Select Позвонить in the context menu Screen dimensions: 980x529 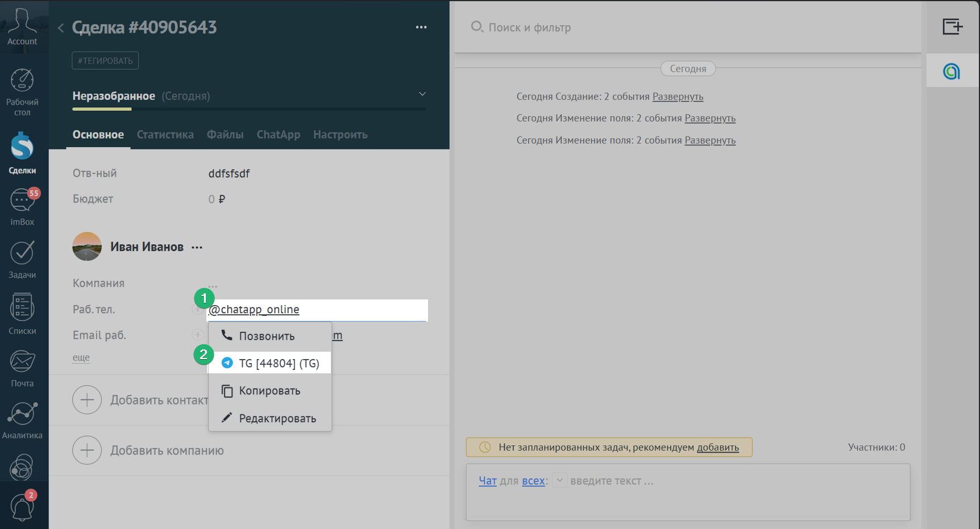point(266,336)
